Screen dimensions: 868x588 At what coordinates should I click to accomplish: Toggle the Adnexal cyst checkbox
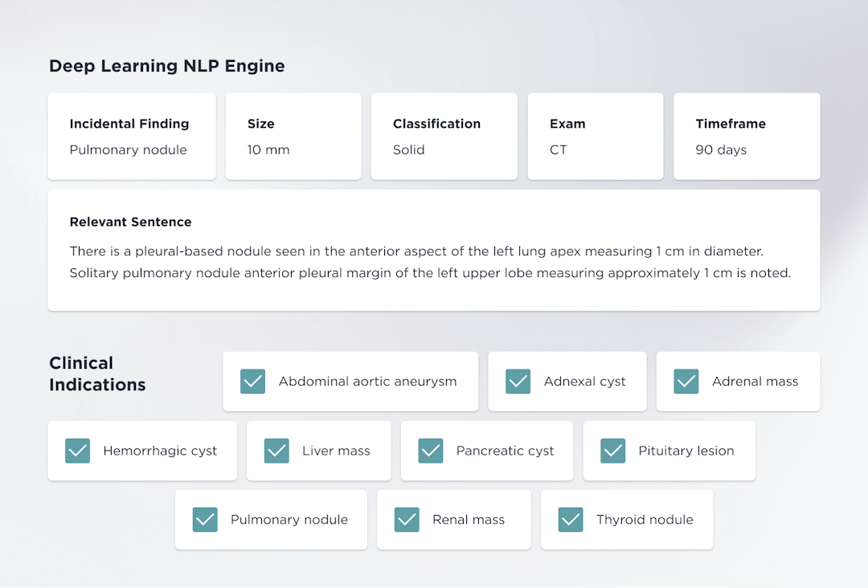tap(518, 382)
